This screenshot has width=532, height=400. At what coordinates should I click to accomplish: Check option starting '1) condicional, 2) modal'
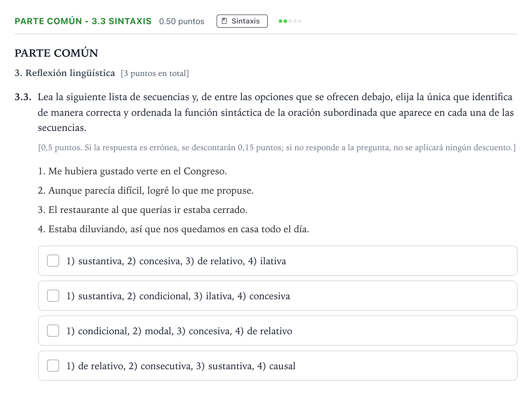coord(53,331)
